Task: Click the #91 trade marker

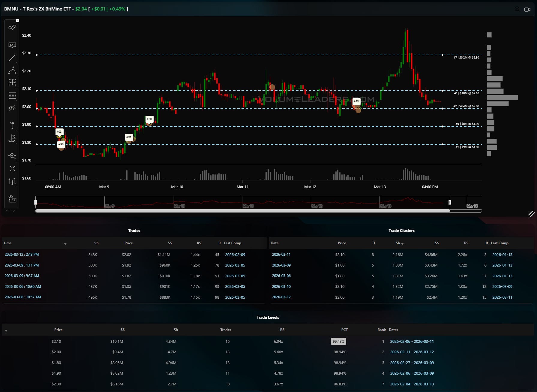Action: [129, 137]
